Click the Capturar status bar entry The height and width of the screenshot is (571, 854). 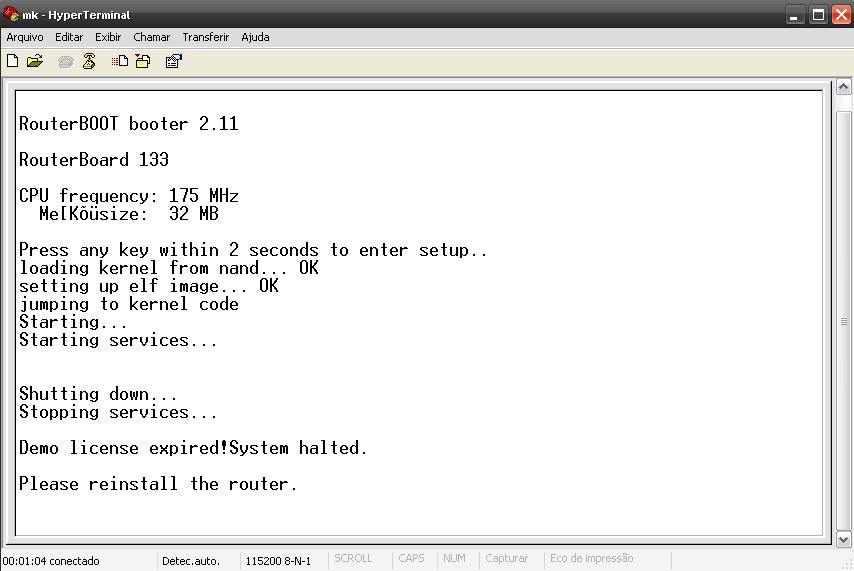coord(507,558)
